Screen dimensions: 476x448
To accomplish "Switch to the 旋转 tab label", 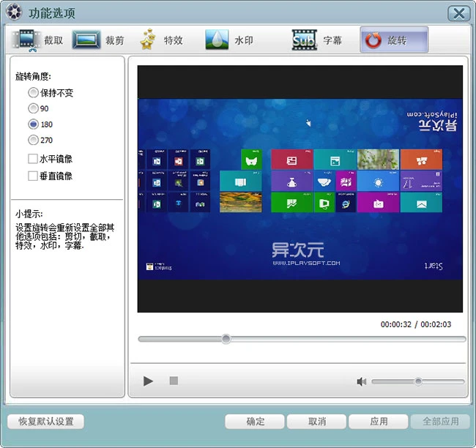I will pyautogui.click(x=397, y=40).
